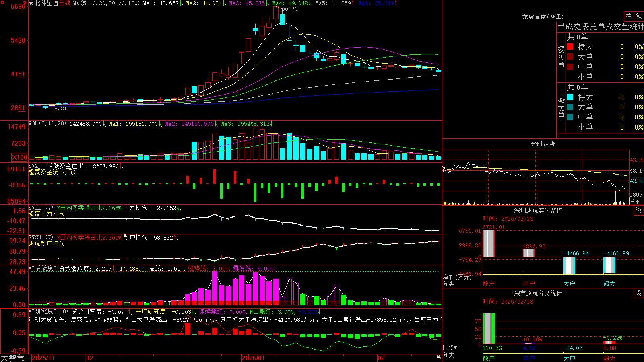This screenshot has height=362, width=644.
Task: Click the 散户 bar labeled 6731.01
Action: click(488, 243)
